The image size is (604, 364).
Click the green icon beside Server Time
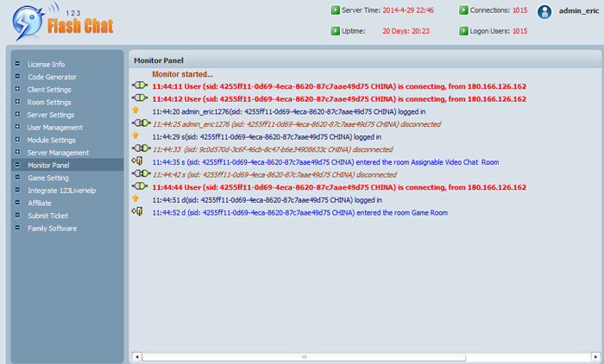335,10
